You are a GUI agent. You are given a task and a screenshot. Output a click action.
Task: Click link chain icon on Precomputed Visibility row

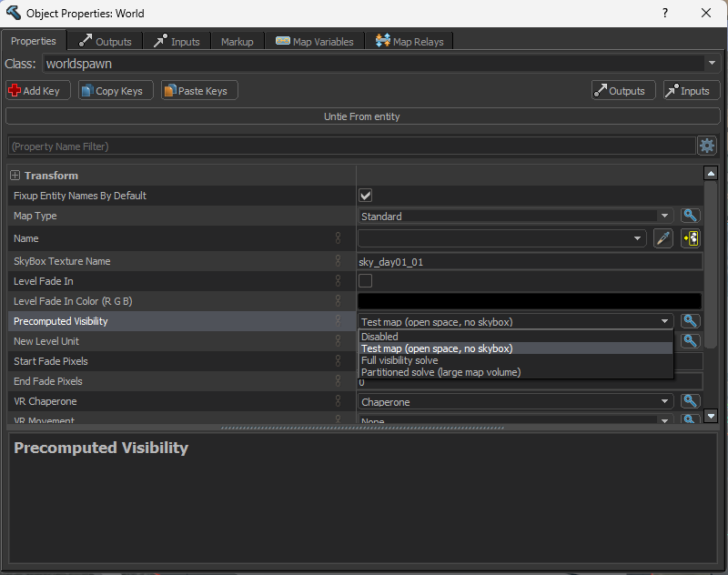(338, 320)
